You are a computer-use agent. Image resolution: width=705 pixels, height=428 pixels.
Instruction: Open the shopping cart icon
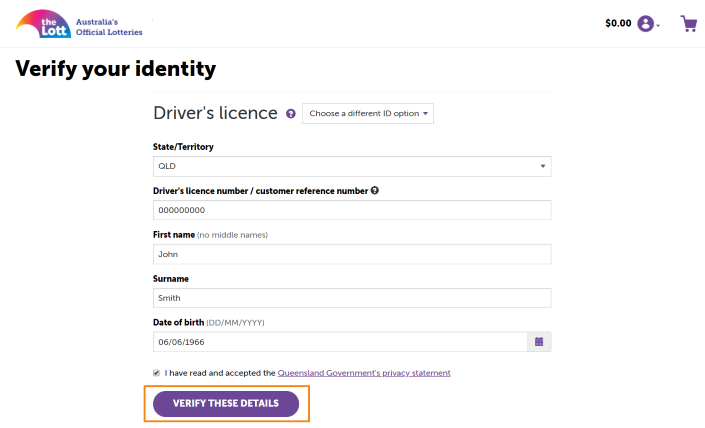(688, 23)
